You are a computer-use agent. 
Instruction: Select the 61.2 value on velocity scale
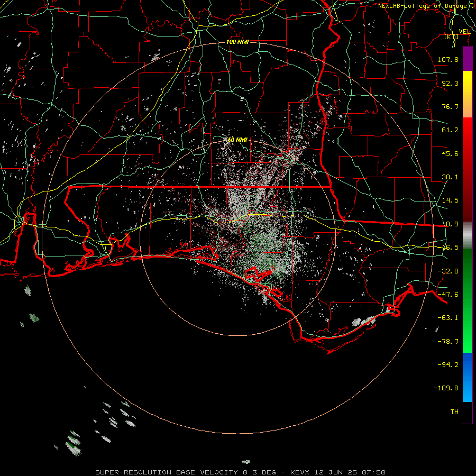coord(450,130)
